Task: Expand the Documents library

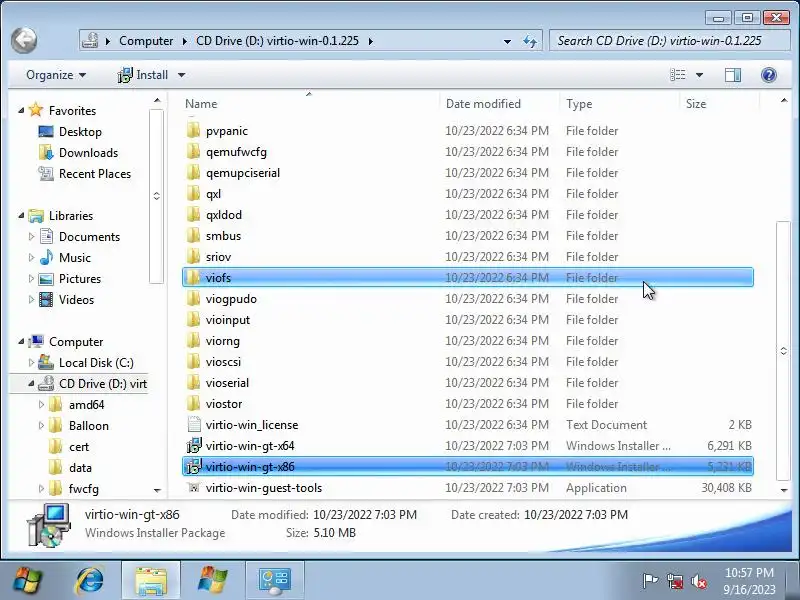Action: (x=31, y=236)
